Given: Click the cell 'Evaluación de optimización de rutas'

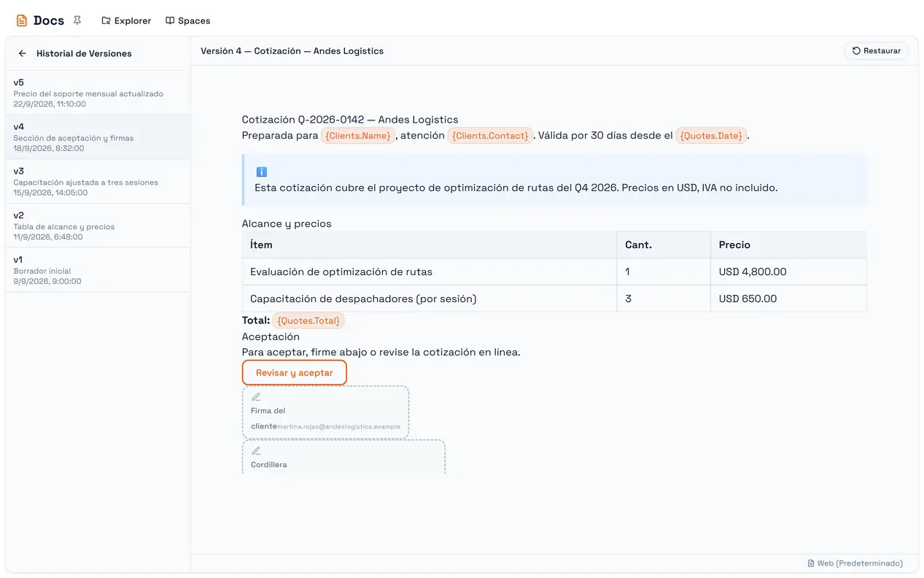Looking at the screenshot, I should [x=430, y=272].
